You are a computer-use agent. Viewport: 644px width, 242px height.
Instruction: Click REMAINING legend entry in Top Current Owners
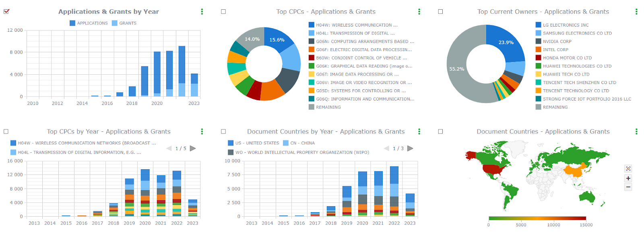click(x=552, y=107)
